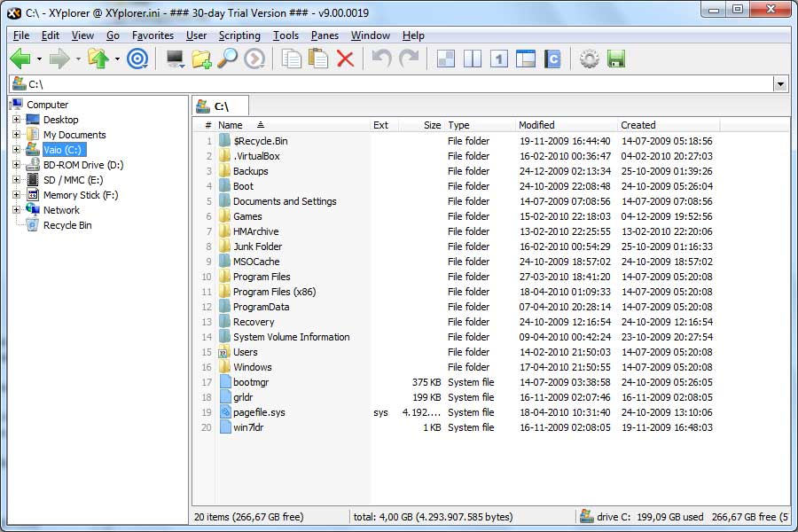Toggle the Catalog panel button
Viewport: 798px width, 532px height.
553,59
